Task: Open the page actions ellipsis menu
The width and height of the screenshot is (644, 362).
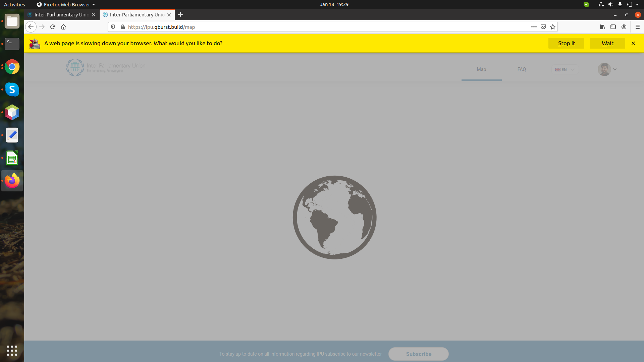Action: 534,27
